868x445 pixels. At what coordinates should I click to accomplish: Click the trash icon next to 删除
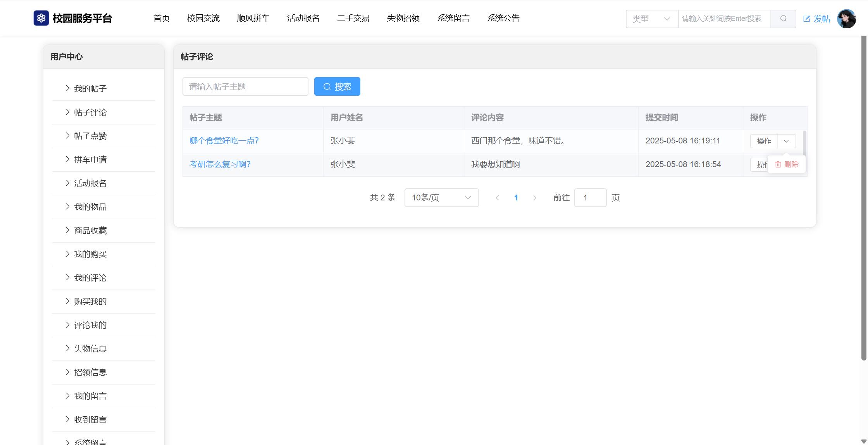coord(778,164)
